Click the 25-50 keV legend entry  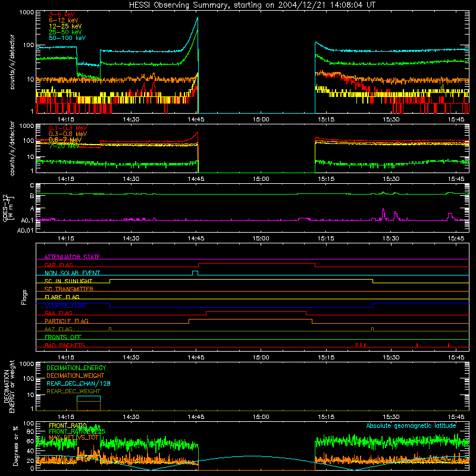click(x=65, y=32)
